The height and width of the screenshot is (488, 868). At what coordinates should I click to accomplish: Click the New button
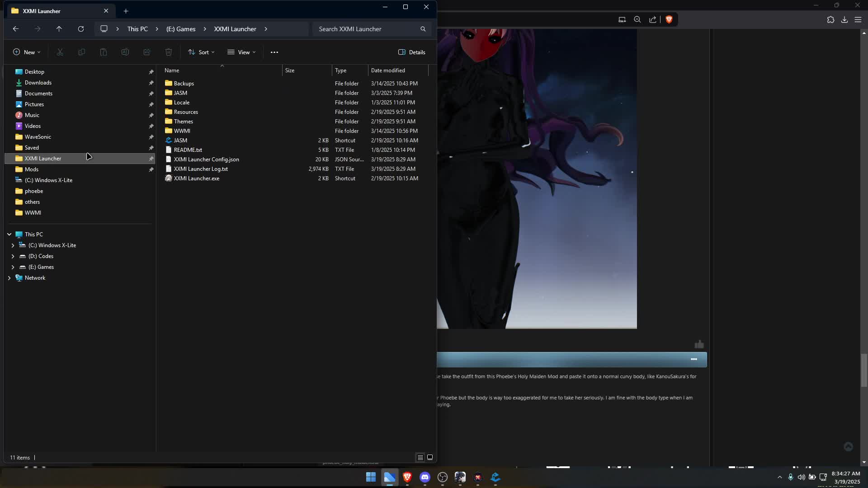27,52
